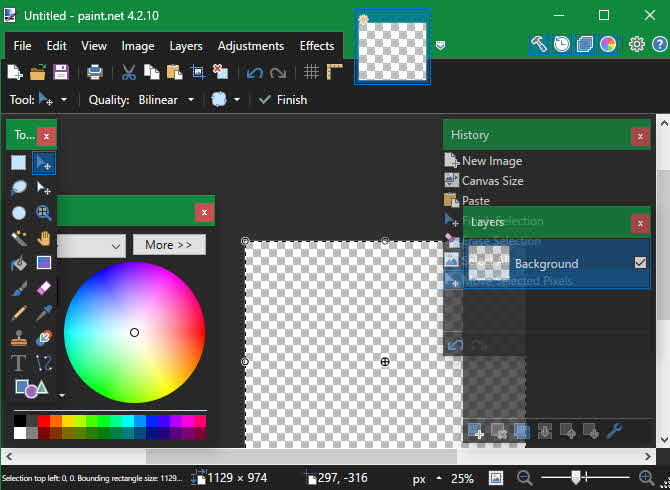Duplicate the layer in the Layers panel
Viewport: 670px width, 490px height.
tap(522, 431)
